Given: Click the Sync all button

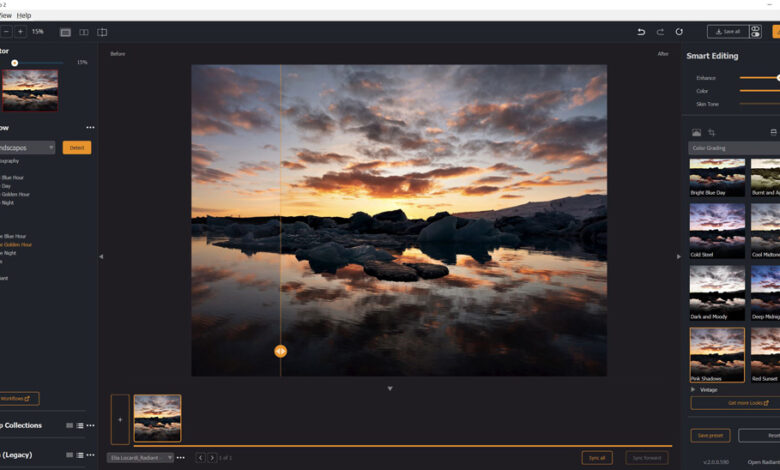Looking at the screenshot, I should coord(597,458).
